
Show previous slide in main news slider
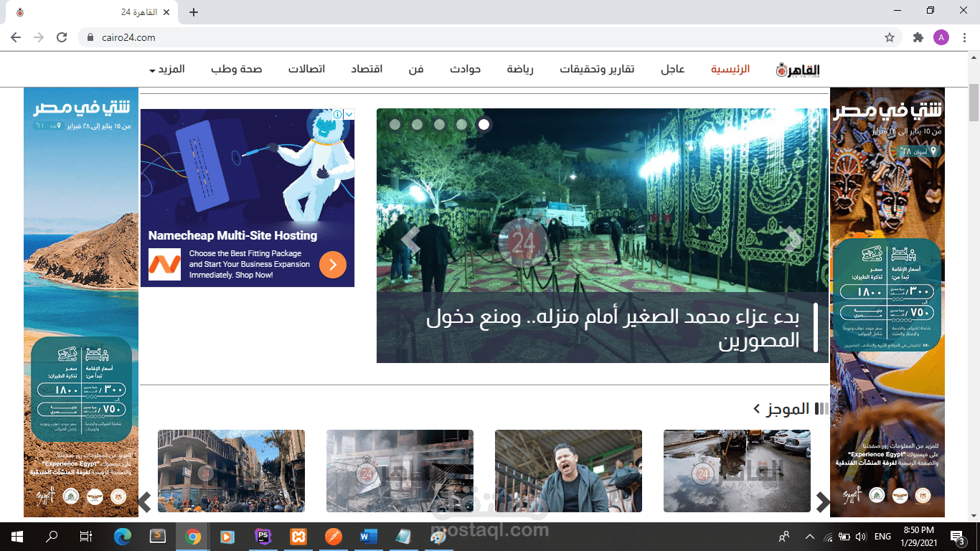point(410,239)
